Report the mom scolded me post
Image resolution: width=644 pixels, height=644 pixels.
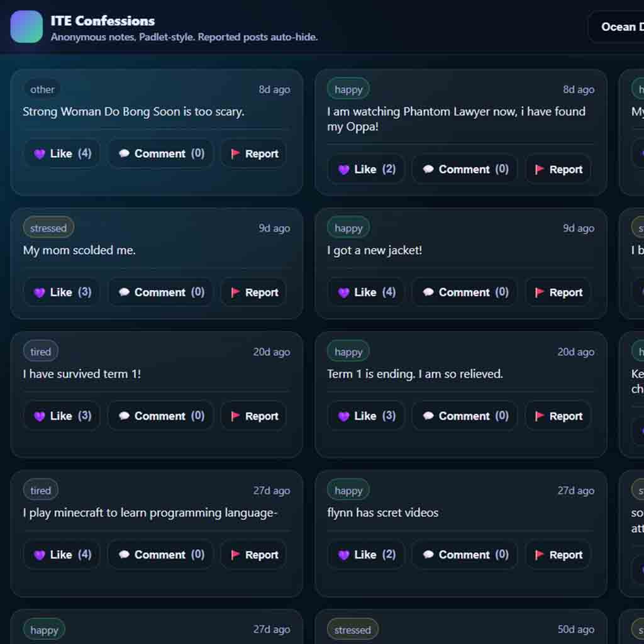(253, 292)
